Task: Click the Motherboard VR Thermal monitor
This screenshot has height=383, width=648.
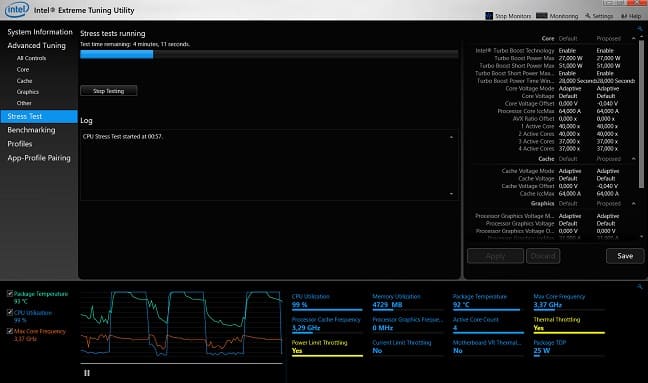Action: [x=488, y=347]
